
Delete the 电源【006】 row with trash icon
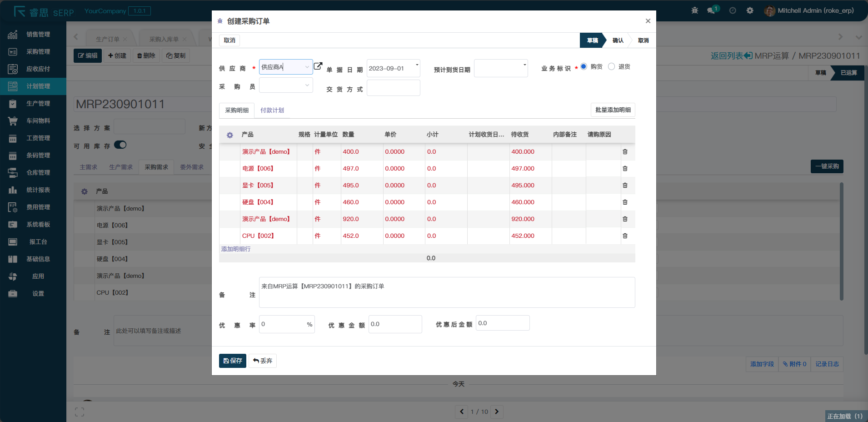click(625, 169)
